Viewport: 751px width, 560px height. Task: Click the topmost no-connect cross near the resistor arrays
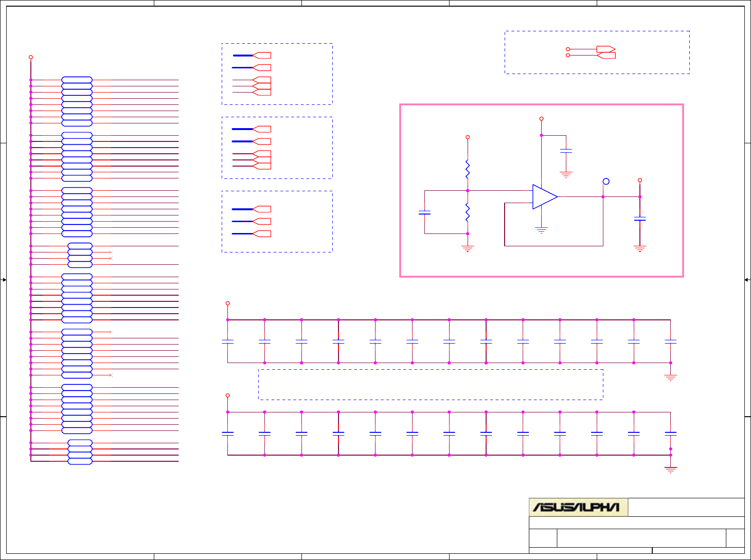tap(111, 252)
